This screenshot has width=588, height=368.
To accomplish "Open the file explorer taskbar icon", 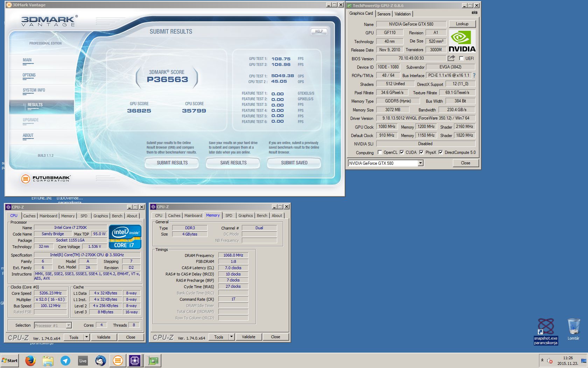I will click(x=48, y=360).
